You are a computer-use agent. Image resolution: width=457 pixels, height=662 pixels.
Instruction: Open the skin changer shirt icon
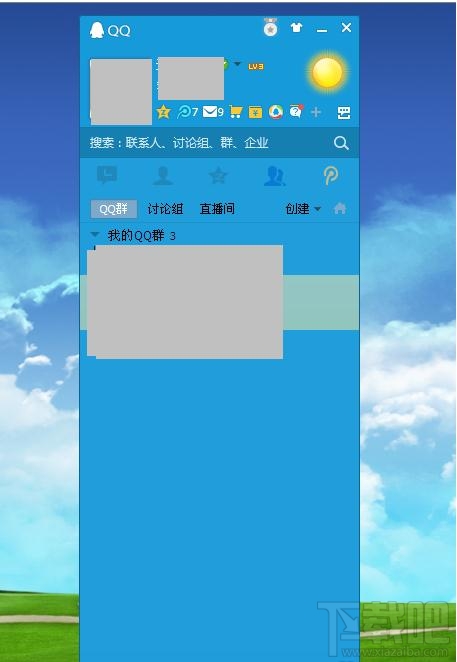[297, 28]
